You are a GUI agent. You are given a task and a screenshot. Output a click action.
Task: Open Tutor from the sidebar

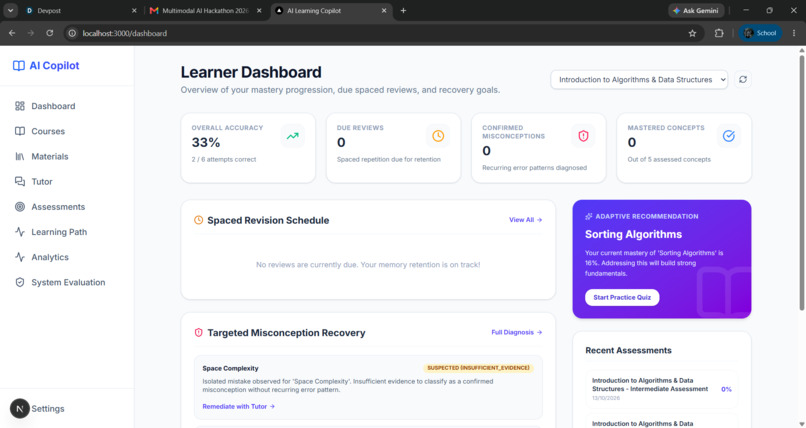67,181
